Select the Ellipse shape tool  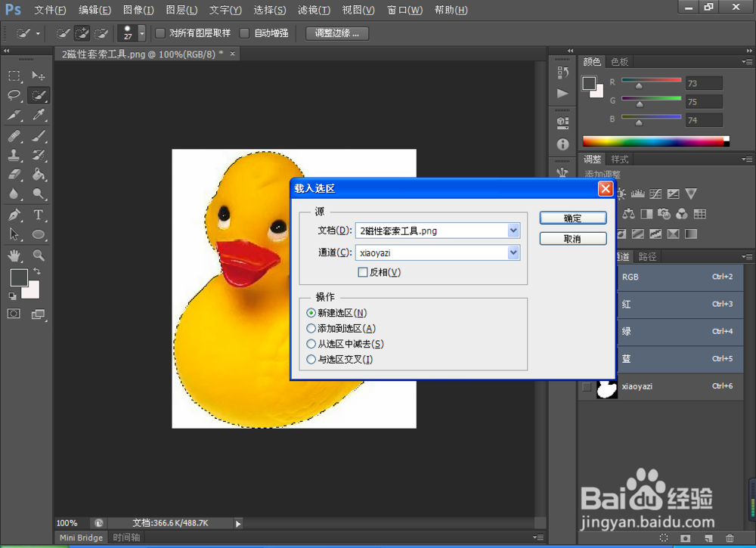[x=38, y=234]
